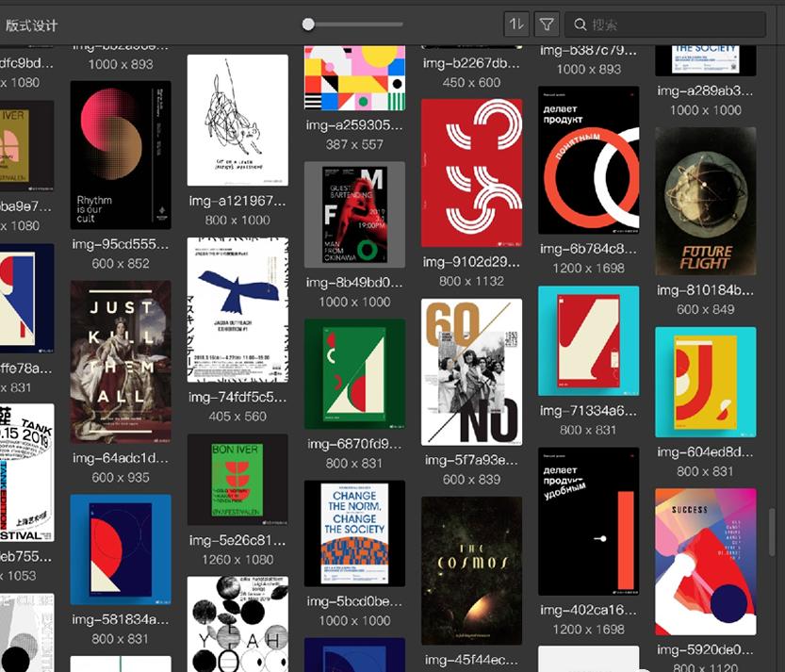Open the BON IVER green poster
Viewport: 785px width, 672px height.
click(x=237, y=481)
